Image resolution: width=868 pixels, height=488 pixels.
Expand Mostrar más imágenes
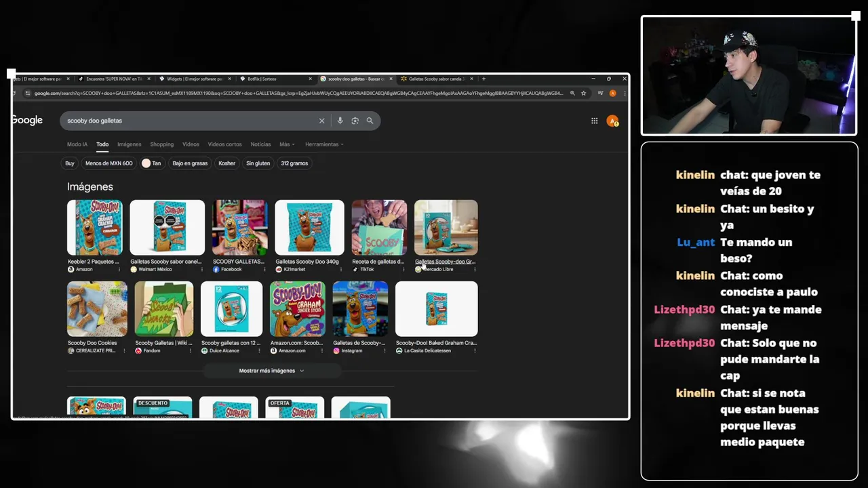coord(271,371)
